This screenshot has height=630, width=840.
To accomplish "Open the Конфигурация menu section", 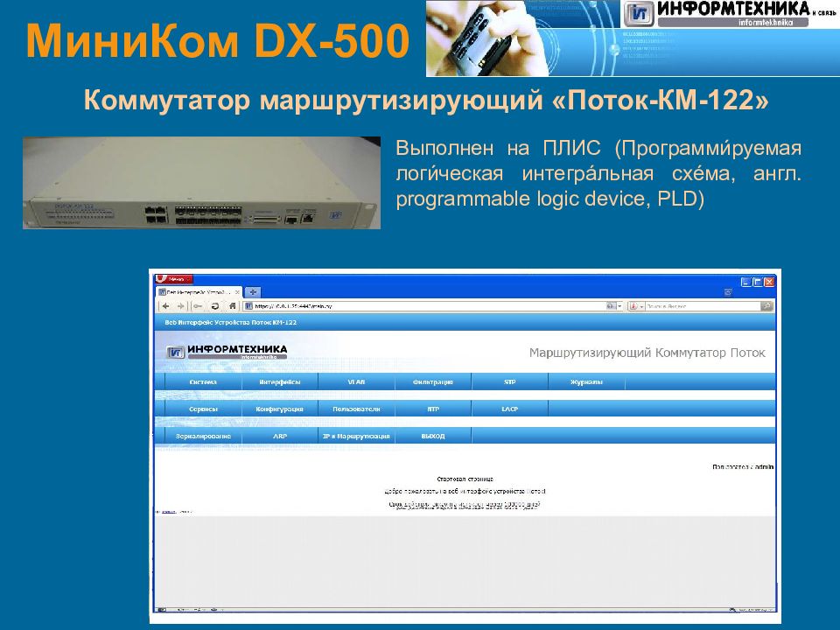I will click(x=280, y=409).
